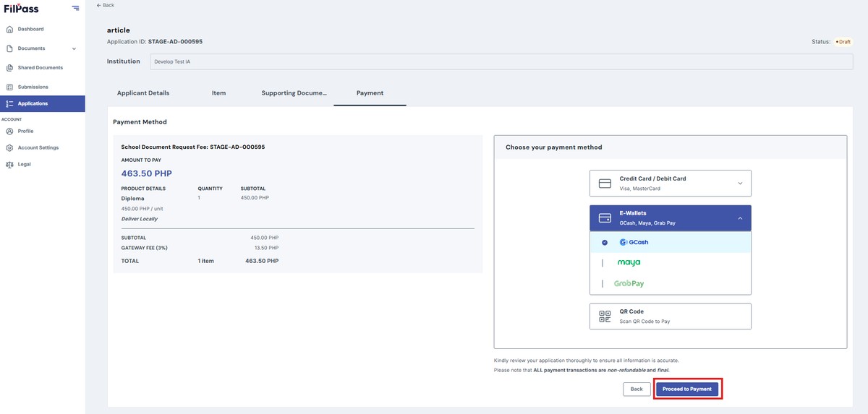Open the Supporting Documents tab
This screenshot has width=868, height=414.
click(x=294, y=93)
